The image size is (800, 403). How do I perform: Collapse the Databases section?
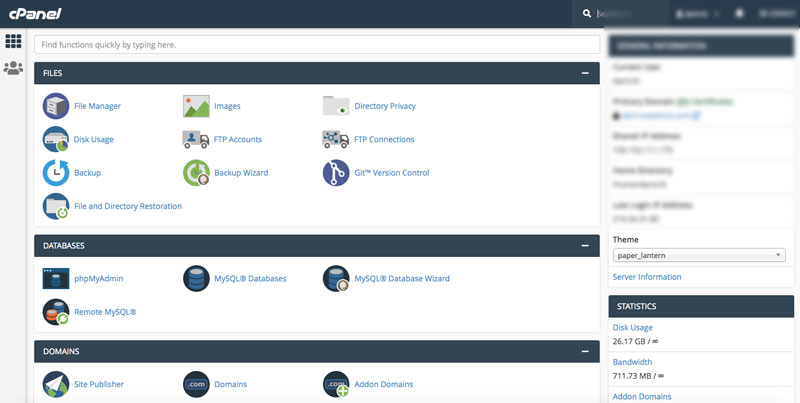[x=585, y=245]
